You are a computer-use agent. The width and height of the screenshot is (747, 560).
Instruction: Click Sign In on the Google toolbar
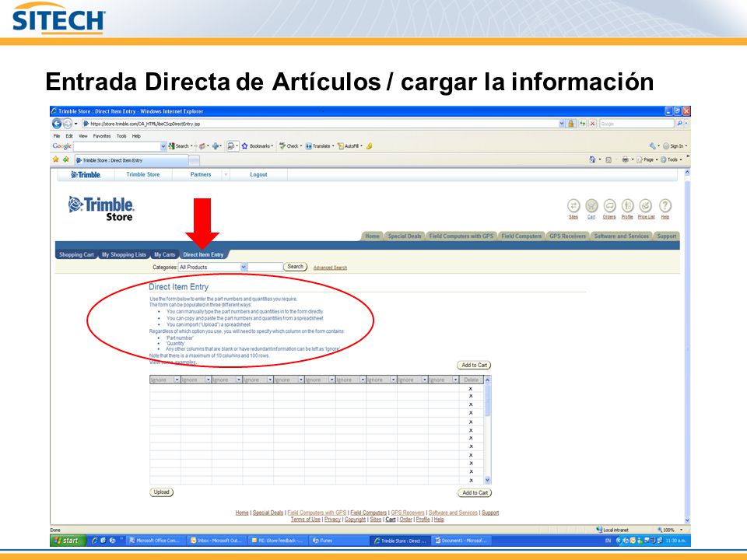tap(675, 146)
